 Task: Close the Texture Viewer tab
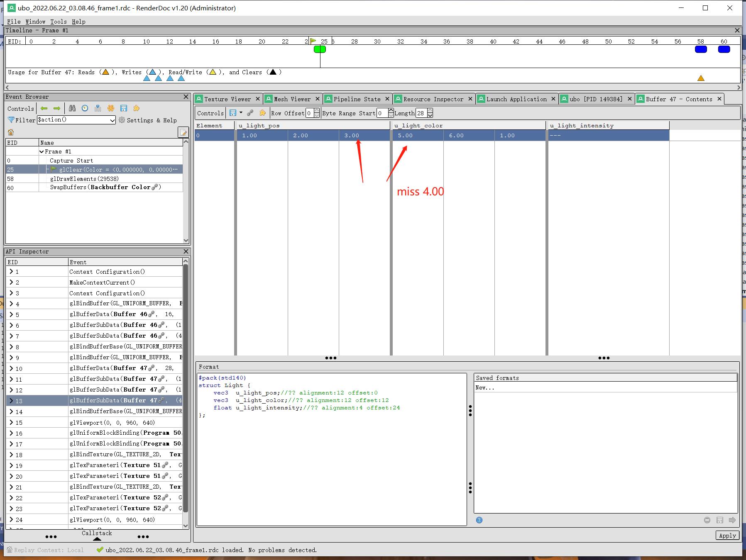pyautogui.click(x=258, y=99)
